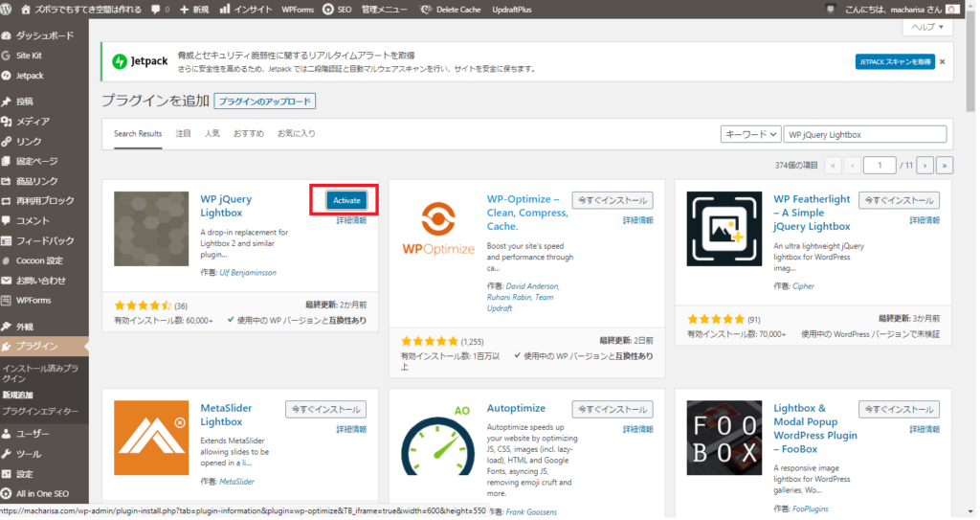980x520 pixels.
Task: Open WPForms in the left sidebar
Action: [33, 301]
